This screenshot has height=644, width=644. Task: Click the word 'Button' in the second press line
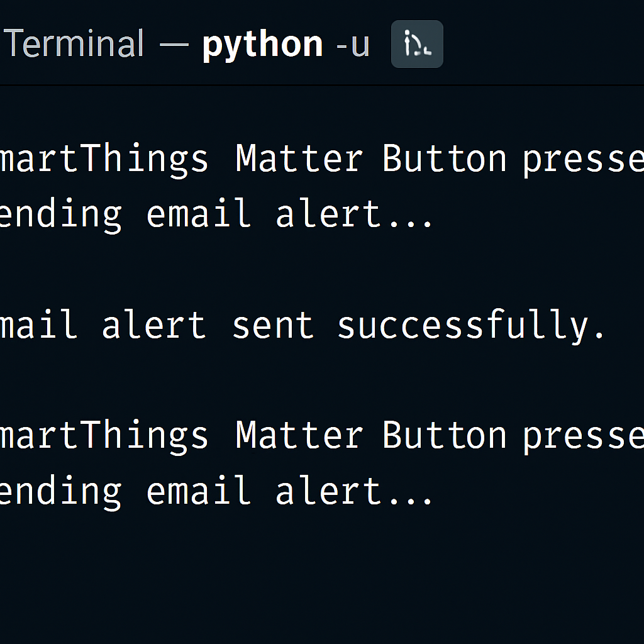tap(444, 435)
